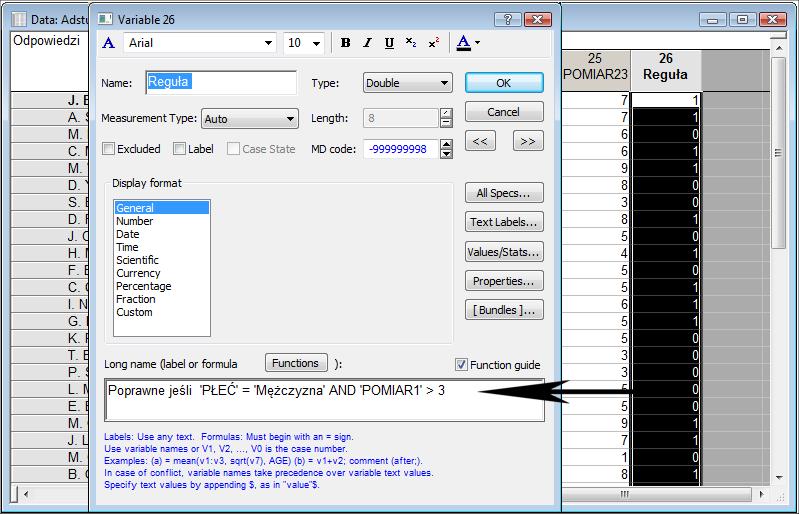
Task: Select Time display format
Action: point(162,247)
